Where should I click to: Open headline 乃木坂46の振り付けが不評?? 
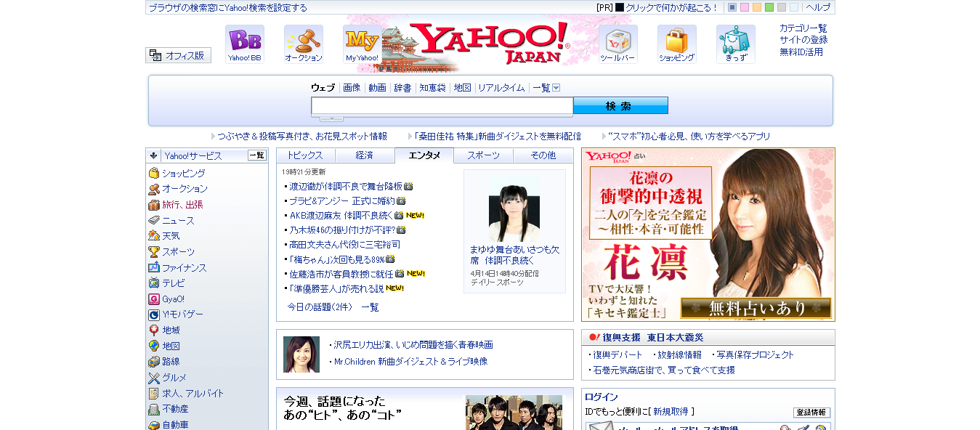click(342, 230)
